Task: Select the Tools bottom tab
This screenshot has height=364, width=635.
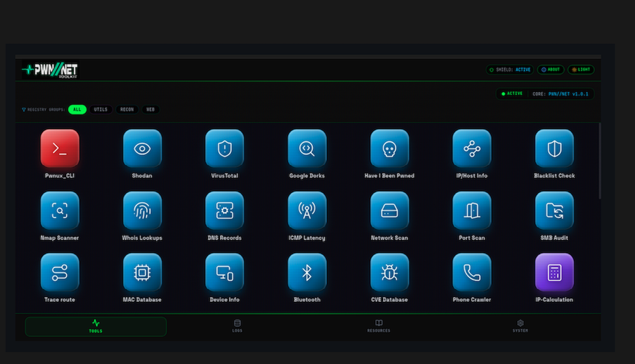Action: (x=95, y=326)
